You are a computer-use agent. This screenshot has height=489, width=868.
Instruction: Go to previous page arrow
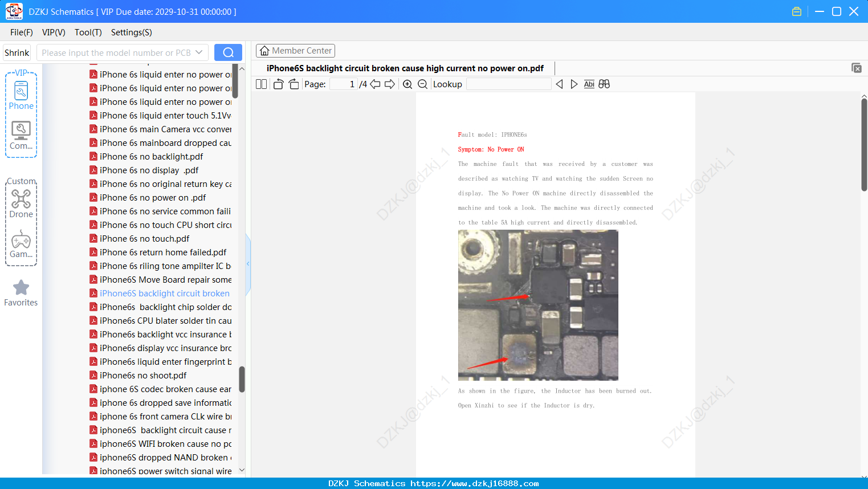375,84
